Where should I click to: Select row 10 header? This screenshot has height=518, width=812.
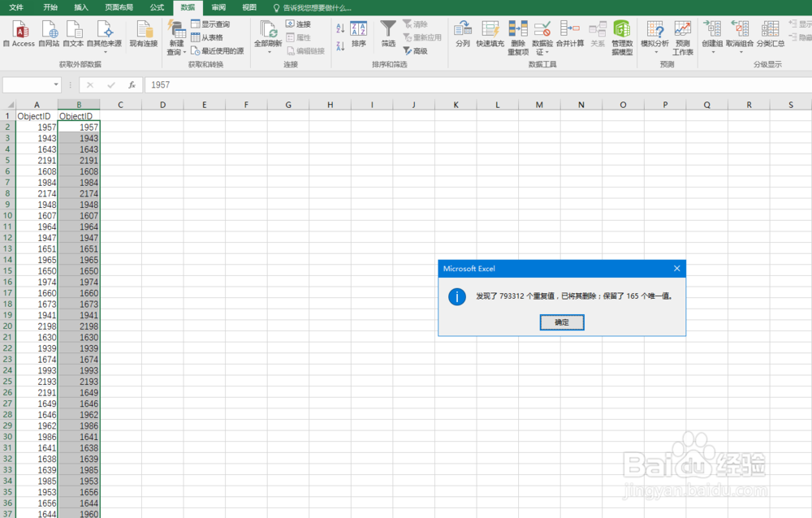pyautogui.click(x=8, y=215)
